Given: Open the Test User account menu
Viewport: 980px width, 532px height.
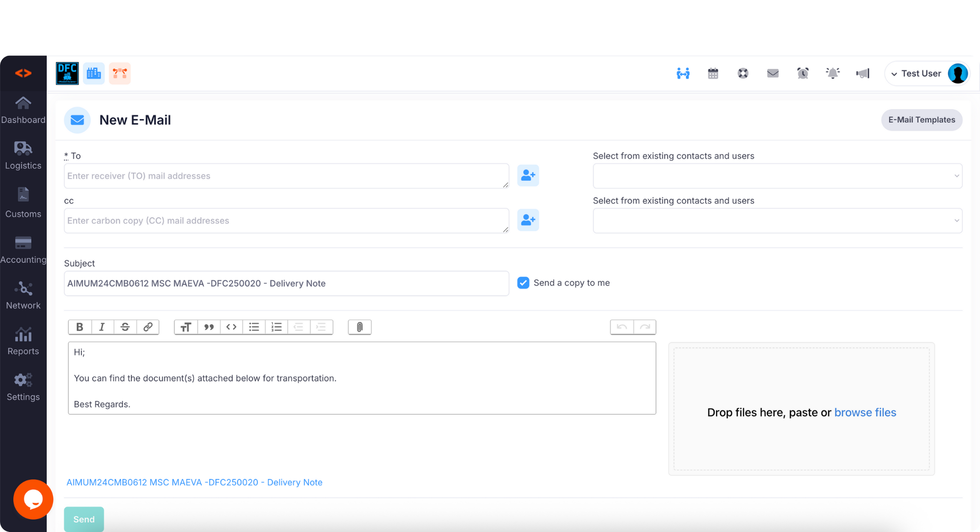Looking at the screenshot, I should [927, 73].
